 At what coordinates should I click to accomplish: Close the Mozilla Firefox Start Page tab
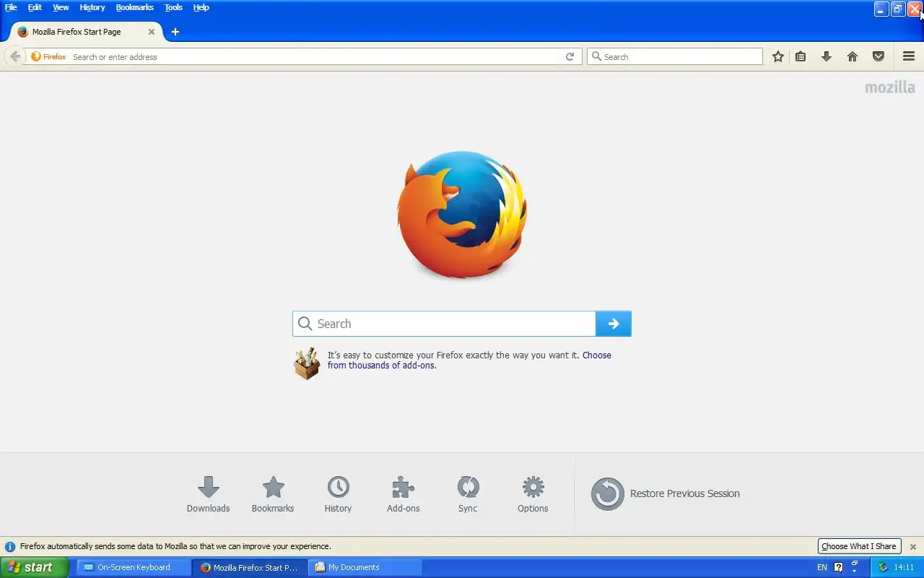click(152, 32)
